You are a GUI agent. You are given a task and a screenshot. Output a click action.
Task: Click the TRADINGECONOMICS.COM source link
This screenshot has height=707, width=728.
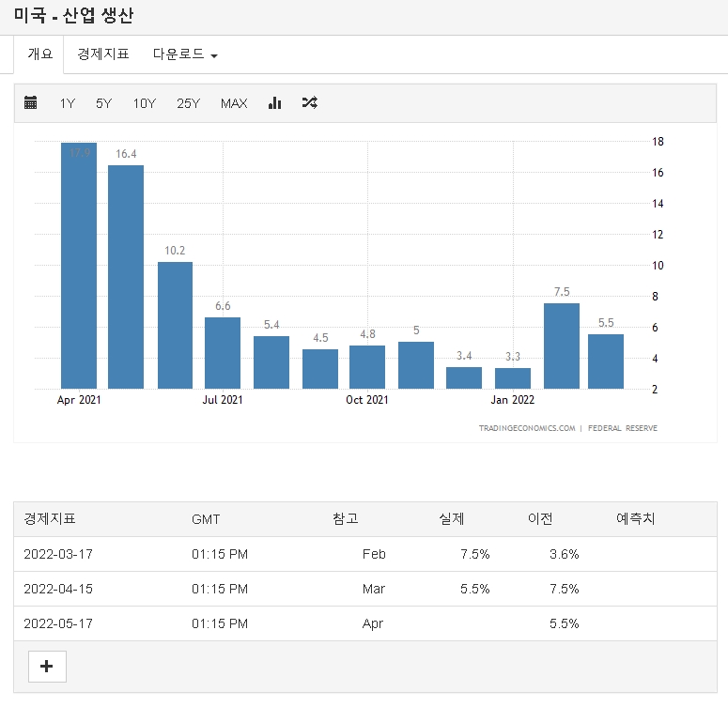point(527,428)
